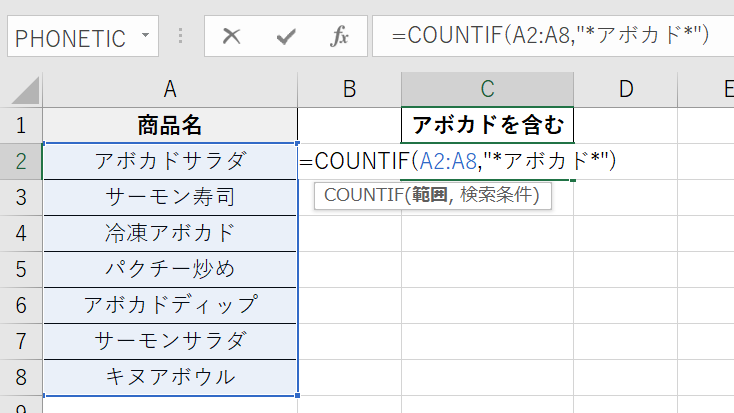Click the 商品名 header cell
Image resolution: width=734 pixels, height=413 pixels.
click(x=170, y=125)
